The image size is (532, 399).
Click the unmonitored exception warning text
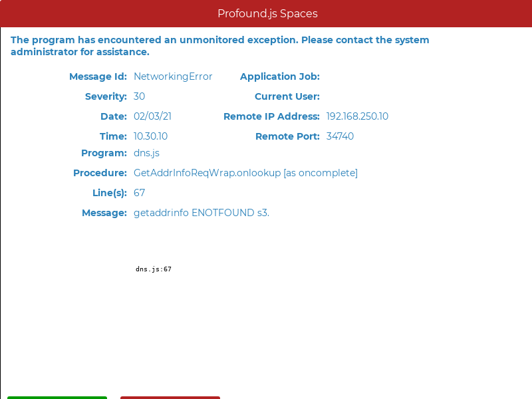tap(219, 46)
